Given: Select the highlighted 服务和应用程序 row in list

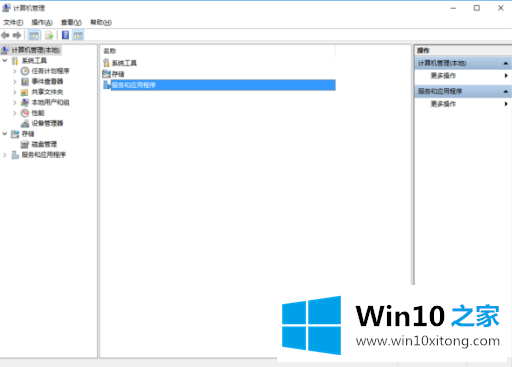Looking at the screenshot, I should [223, 85].
